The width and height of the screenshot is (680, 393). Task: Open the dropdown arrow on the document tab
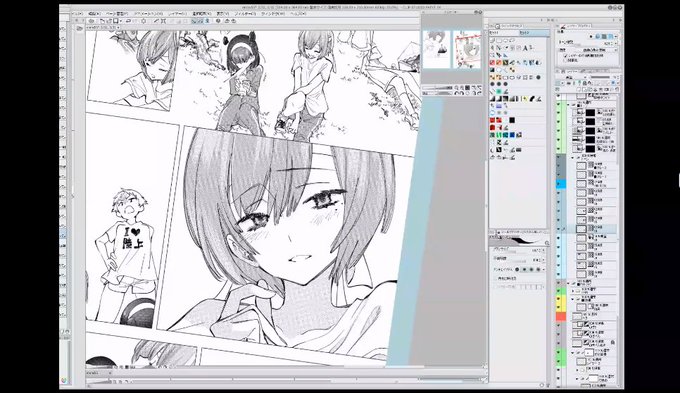pos(118,27)
